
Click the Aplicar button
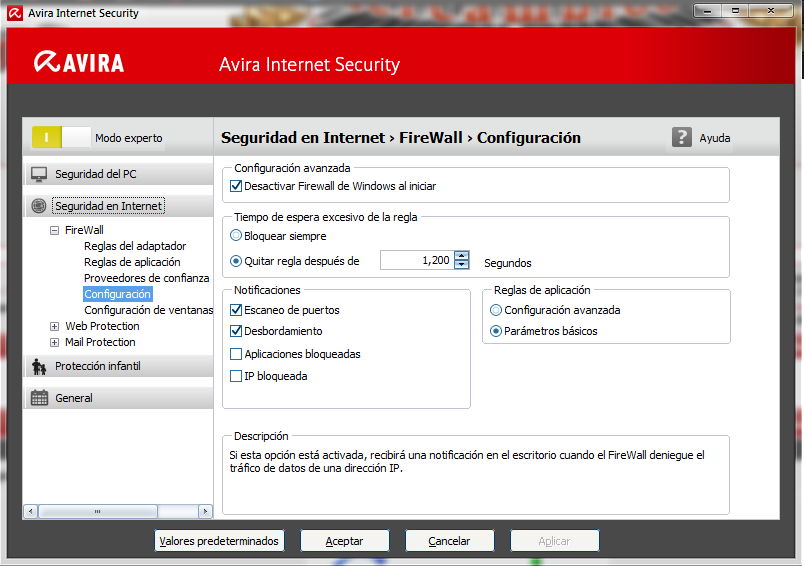[x=554, y=541]
